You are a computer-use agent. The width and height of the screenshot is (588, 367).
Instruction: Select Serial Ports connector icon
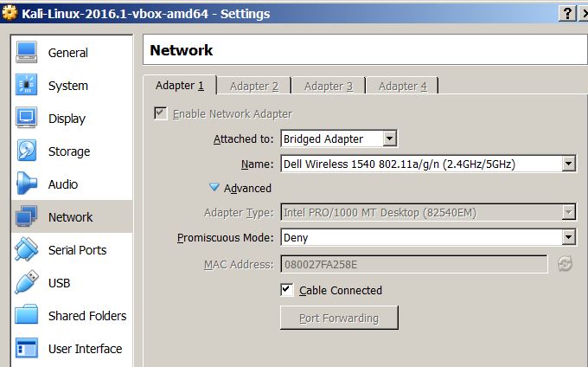(x=27, y=250)
